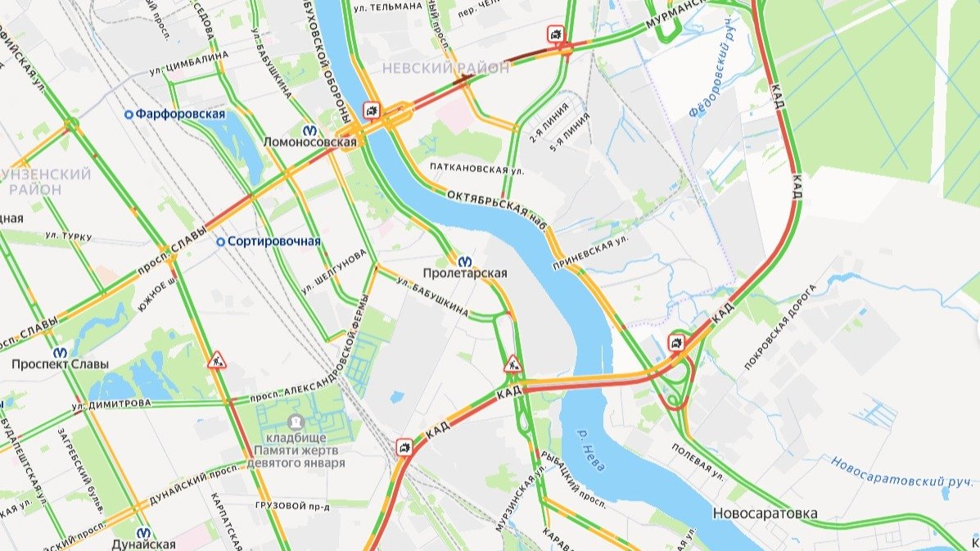Select the Ломоносовская metro station icon
Viewport: 980px width, 551px height.
click(x=309, y=130)
